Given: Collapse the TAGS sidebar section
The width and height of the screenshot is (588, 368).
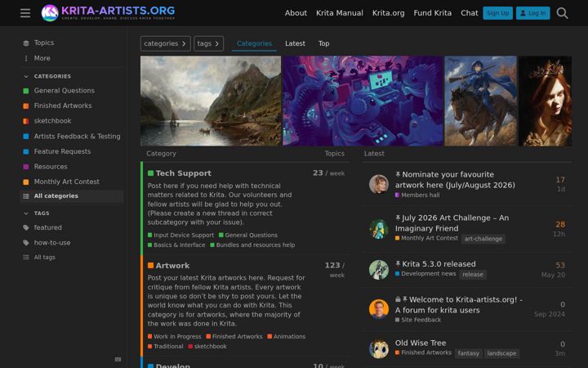Looking at the screenshot, I should [37, 213].
